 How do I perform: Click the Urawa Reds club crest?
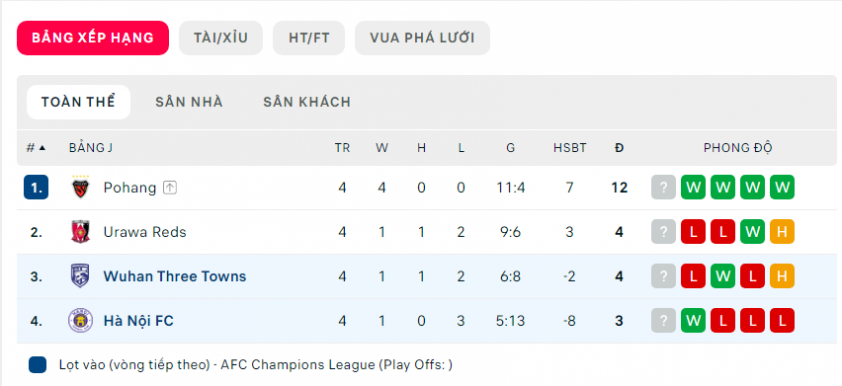point(81,232)
